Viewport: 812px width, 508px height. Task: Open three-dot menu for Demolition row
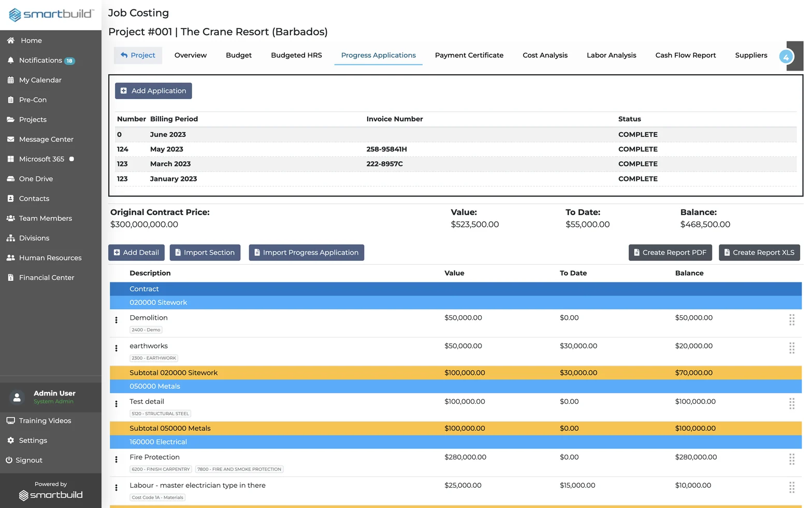[116, 320]
